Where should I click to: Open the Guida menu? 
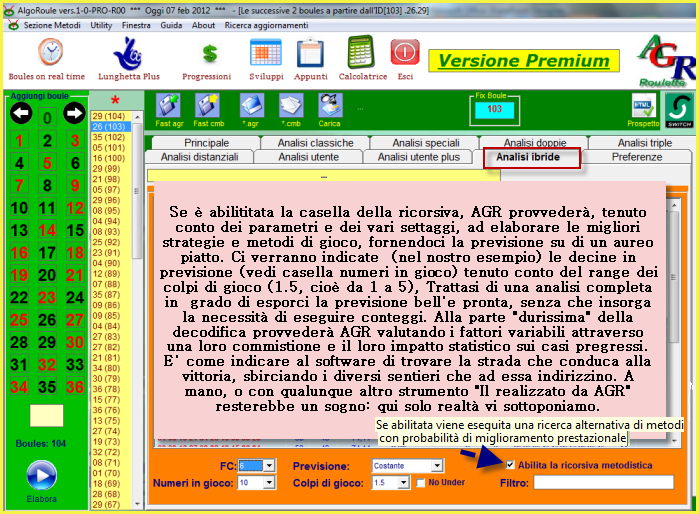tap(171, 25)
